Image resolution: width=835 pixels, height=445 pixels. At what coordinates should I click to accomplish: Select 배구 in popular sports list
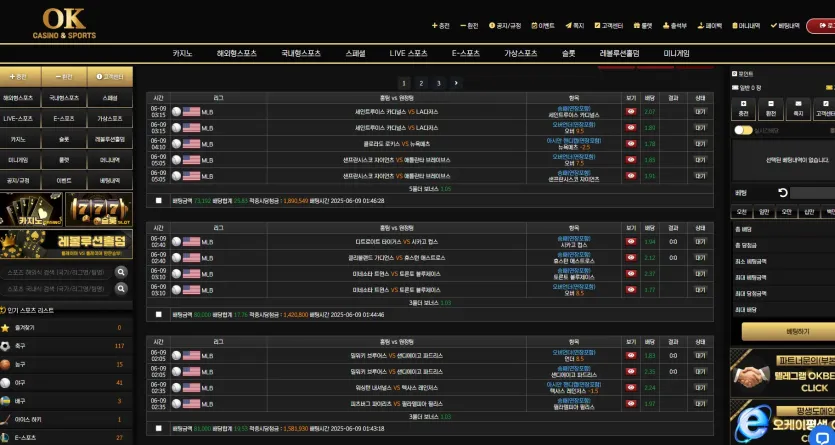(x=66, y=401)
